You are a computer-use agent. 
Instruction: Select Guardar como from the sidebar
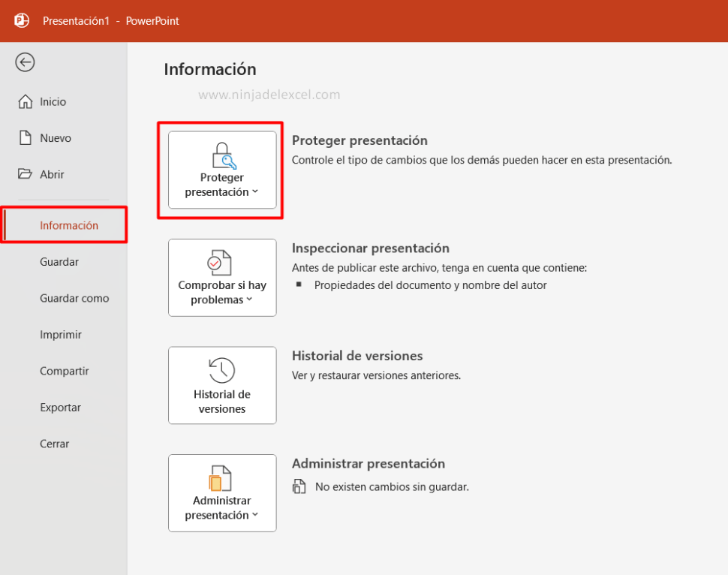click(74, 298)
